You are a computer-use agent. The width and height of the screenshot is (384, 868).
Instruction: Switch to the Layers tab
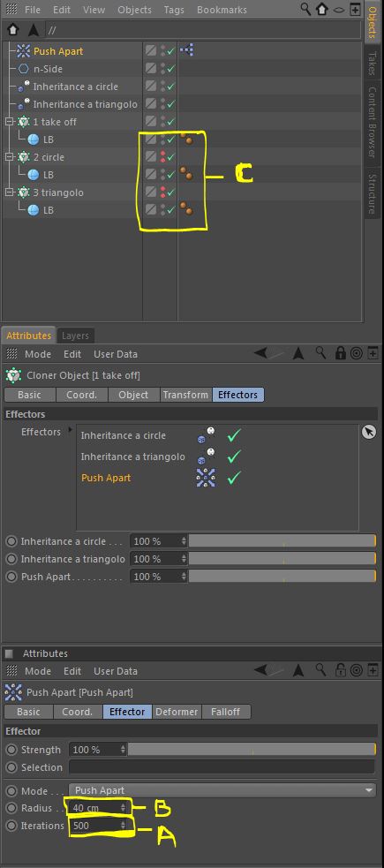(x=75, y=336)
